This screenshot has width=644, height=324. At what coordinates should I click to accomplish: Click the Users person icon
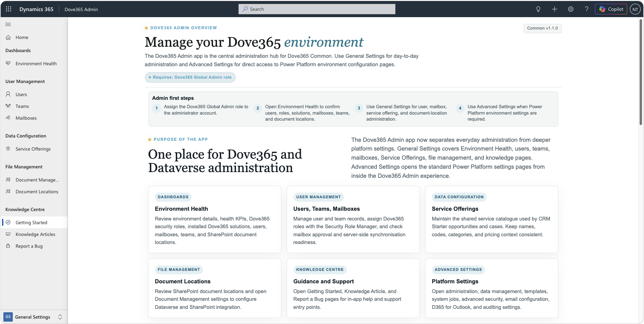(x=8, y=94)
